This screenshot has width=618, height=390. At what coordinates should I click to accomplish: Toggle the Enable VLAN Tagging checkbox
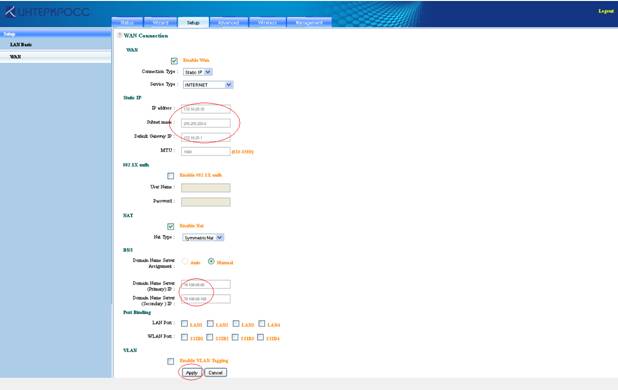(x=171, y=361)
